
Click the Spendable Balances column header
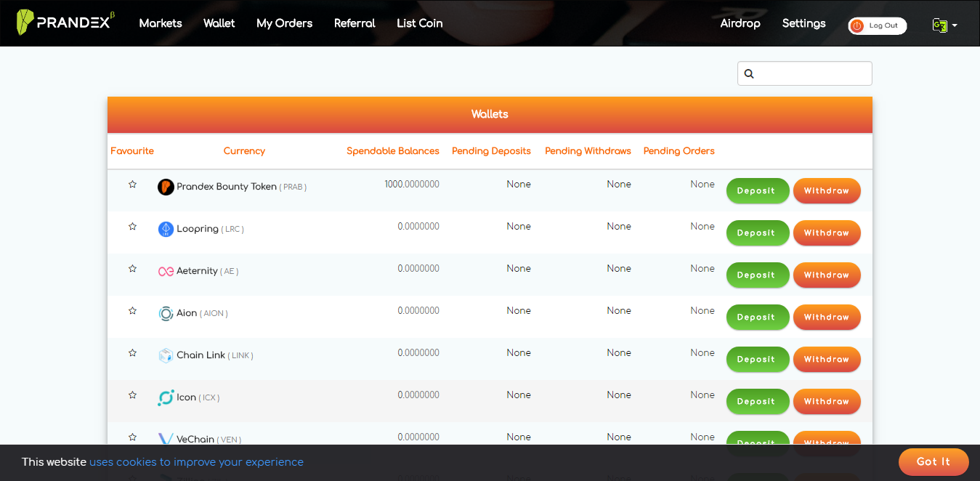coord(393,151)
